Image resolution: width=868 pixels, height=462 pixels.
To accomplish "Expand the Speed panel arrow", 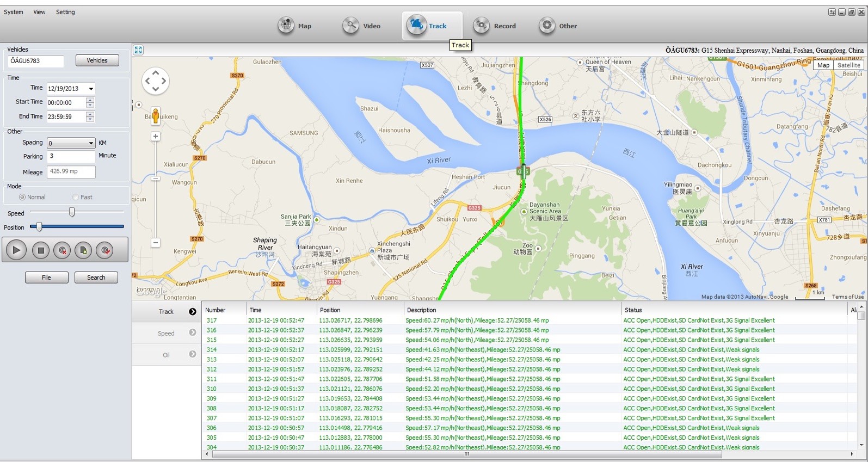I will click(x=193, y=332).
